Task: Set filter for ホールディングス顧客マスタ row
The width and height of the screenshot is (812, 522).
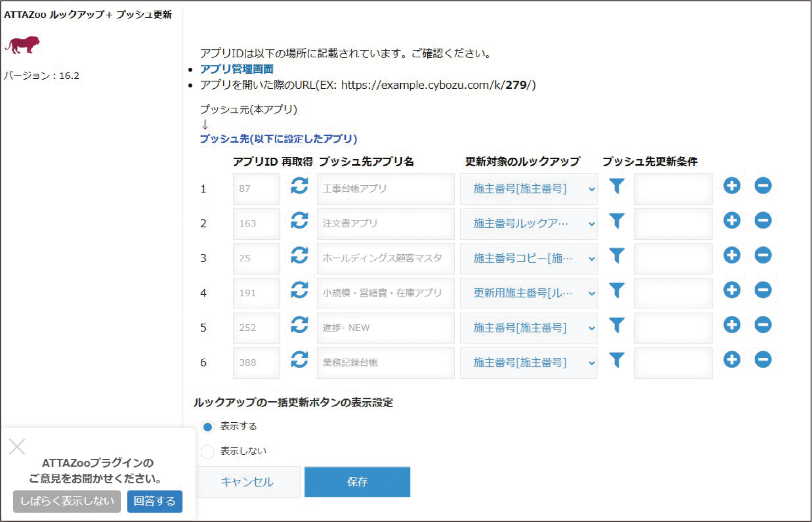Action: click(617, 256)
